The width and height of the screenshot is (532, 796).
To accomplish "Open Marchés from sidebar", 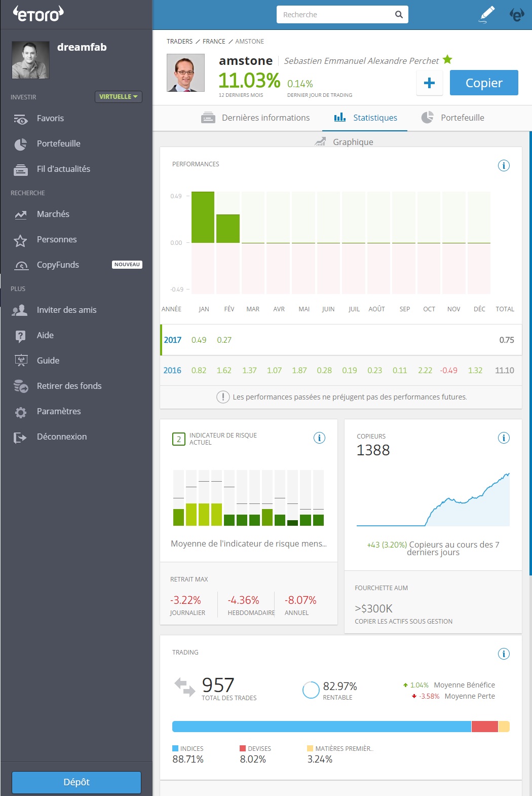I will tap(53, 214).
